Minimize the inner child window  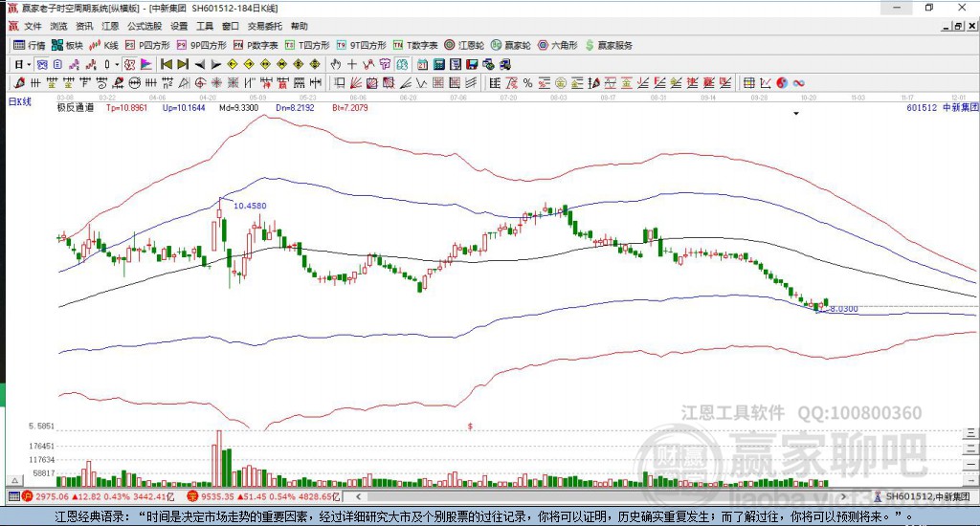pyautogui.click(x=947, y=26)
